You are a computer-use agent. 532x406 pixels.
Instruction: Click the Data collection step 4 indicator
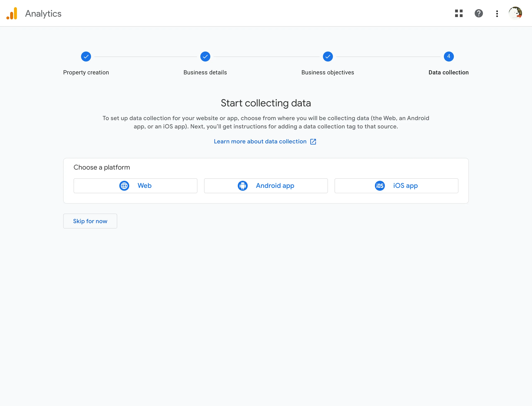click(448, 56)
